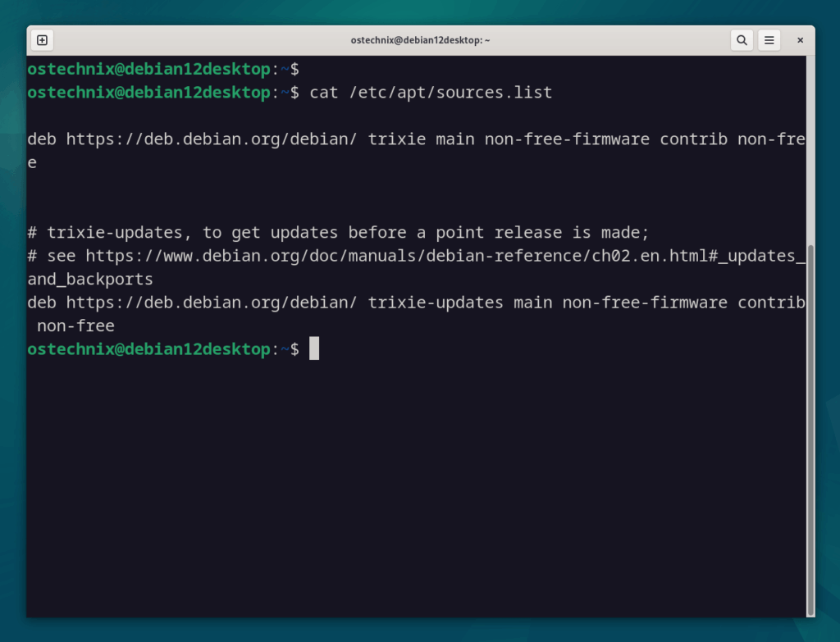The height and width of the screenshot is (642, 840).
Task: Click the window title ostechnix@debian12desktop
Action: click(x=420, y=39)
